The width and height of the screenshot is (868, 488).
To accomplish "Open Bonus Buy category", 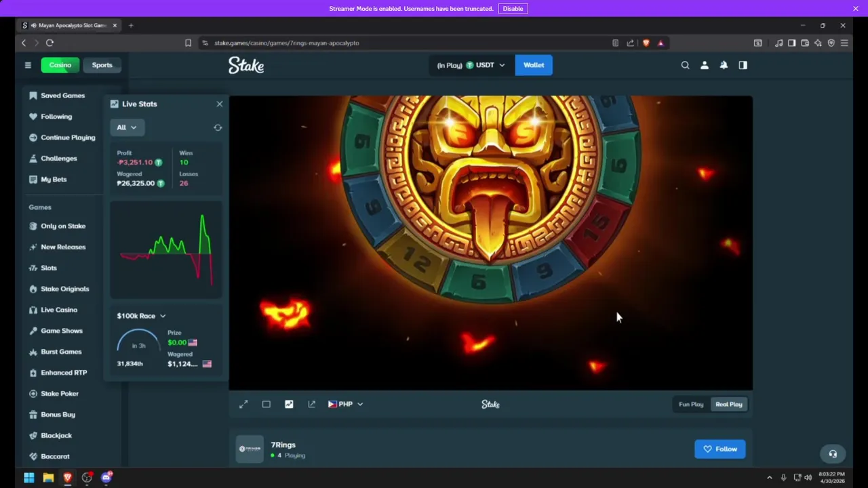I will 58,415.
